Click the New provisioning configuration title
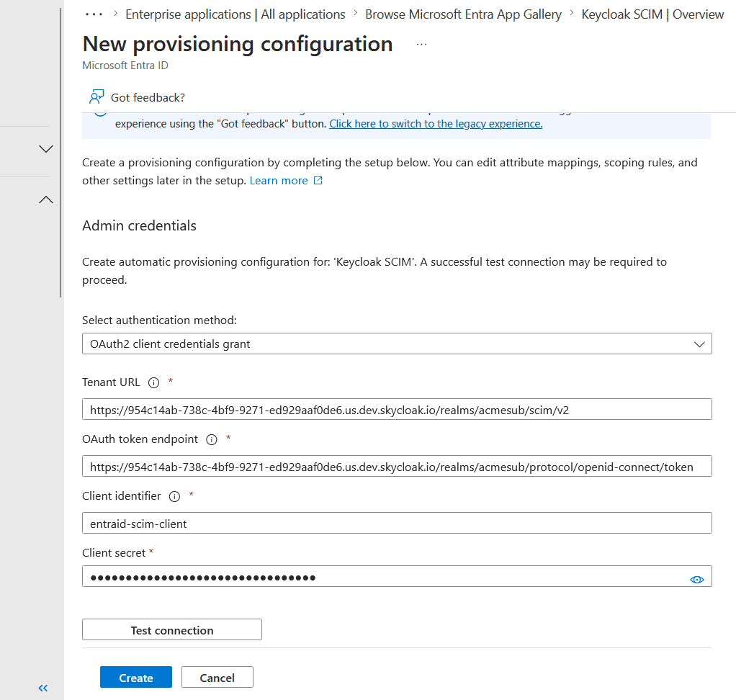 pos(238,44)
